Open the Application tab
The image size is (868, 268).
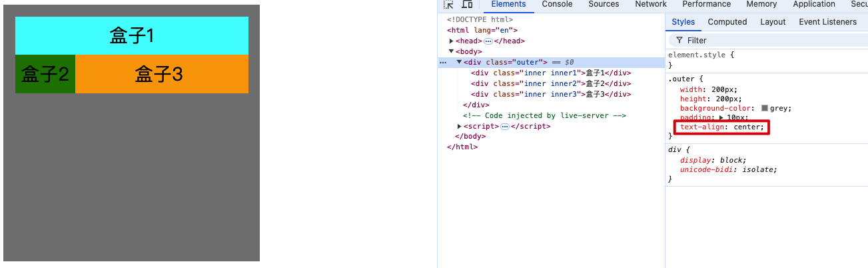(814, 5)
